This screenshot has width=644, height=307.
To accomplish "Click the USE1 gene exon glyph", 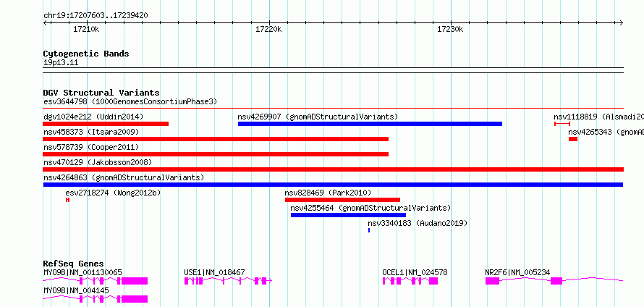I will (228, 281).
